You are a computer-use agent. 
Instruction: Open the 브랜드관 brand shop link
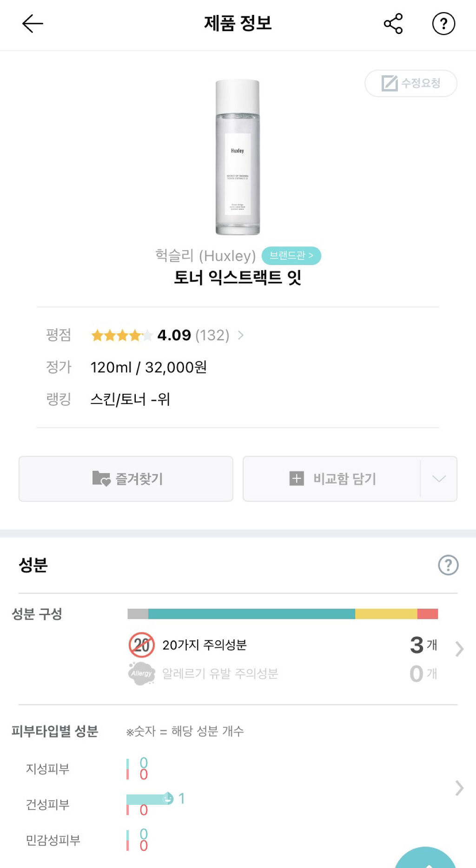(291, 256)
